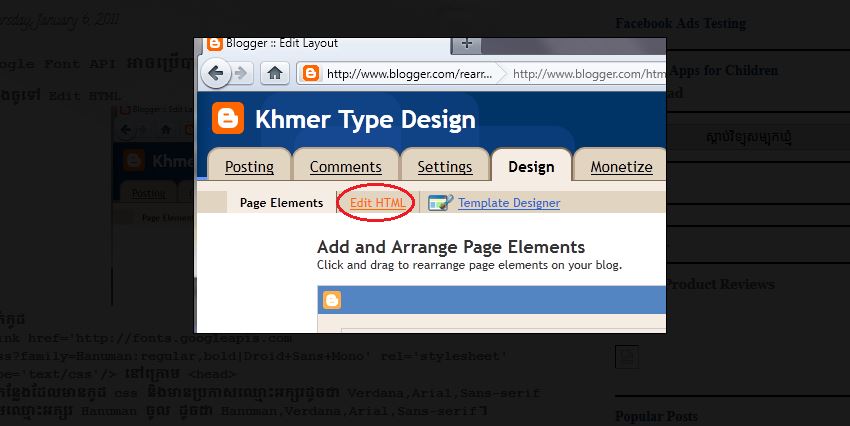Click the Khmer Type Design blog title
This screenshot has width=850, height=426.
[365, 119]
